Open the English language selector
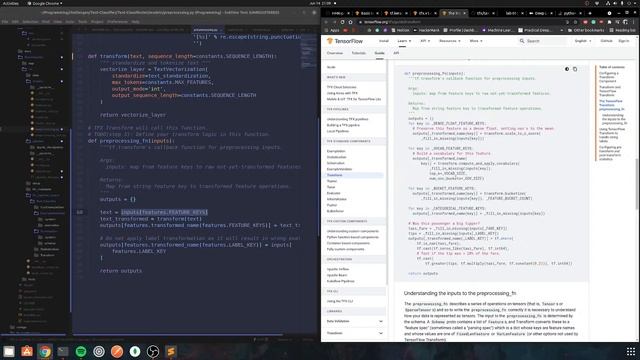The width and height of the screenshot is (640, 360). pos(583,41)
